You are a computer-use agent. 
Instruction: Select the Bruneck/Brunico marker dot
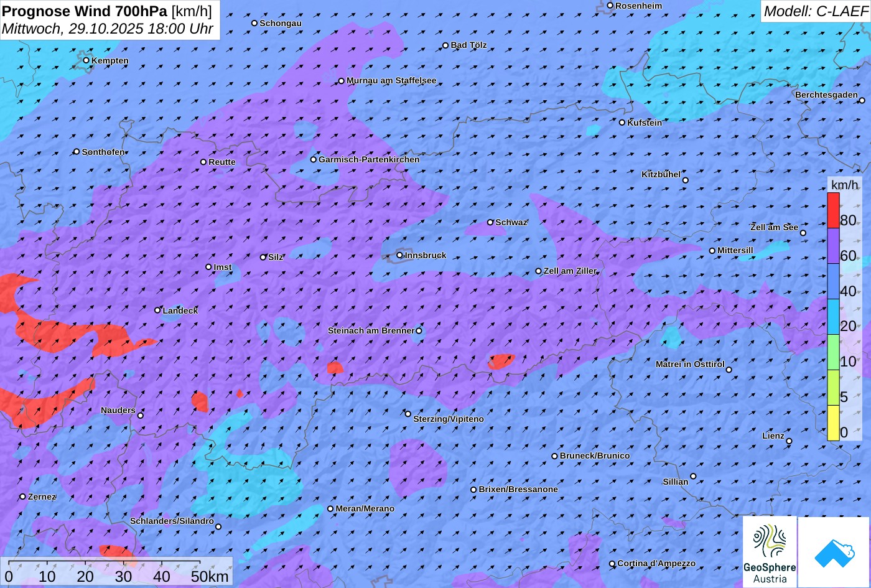(x=555, y=456)
